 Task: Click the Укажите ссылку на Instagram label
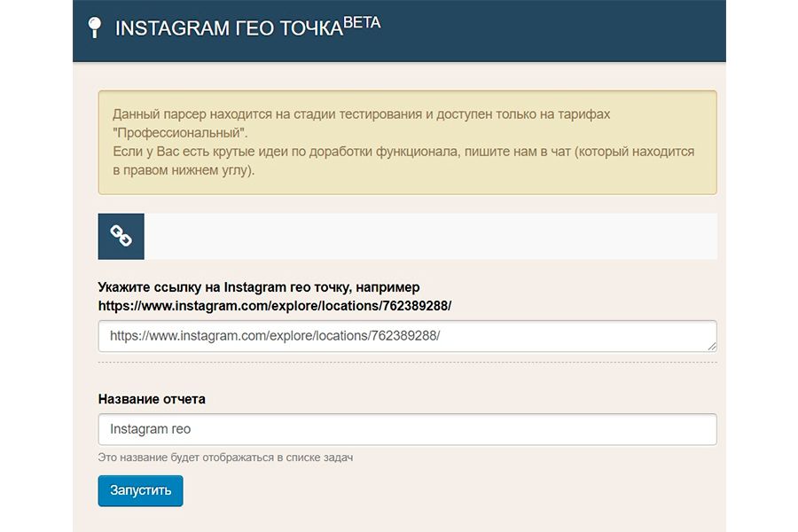pos(259,287)
